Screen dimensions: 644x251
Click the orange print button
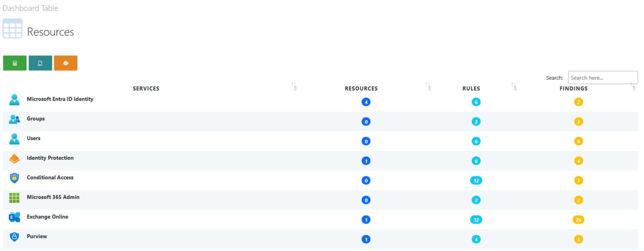(x=66, y=63)
